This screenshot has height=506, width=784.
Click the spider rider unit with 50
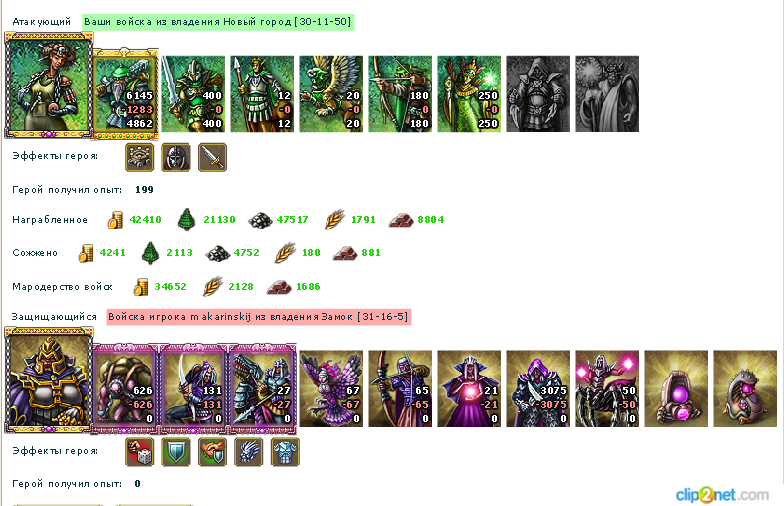pos(607,388)
